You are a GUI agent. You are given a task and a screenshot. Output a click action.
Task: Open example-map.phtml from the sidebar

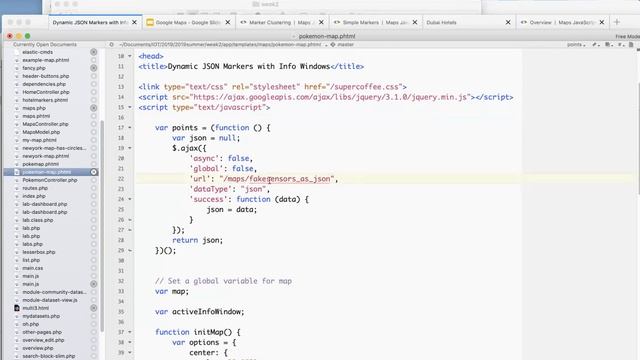point(45,60)
